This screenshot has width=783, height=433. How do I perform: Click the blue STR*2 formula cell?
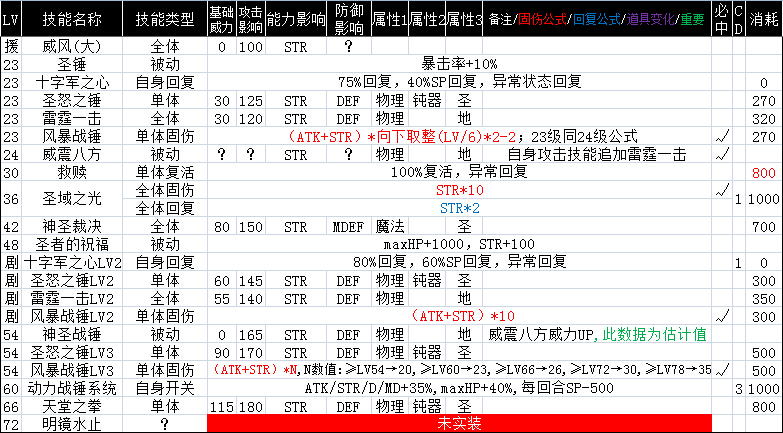coord(459,208)
